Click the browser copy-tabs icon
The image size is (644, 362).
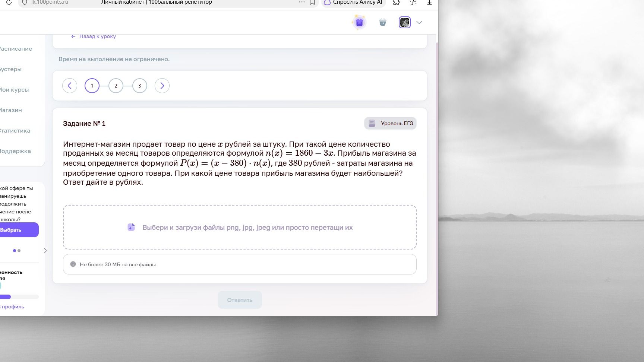click(413, 3)
